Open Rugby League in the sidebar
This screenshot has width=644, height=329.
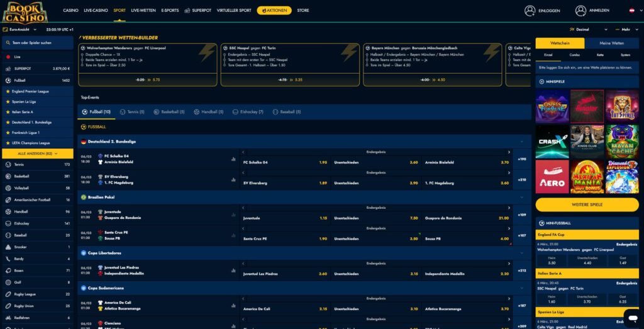pos(37,294)
